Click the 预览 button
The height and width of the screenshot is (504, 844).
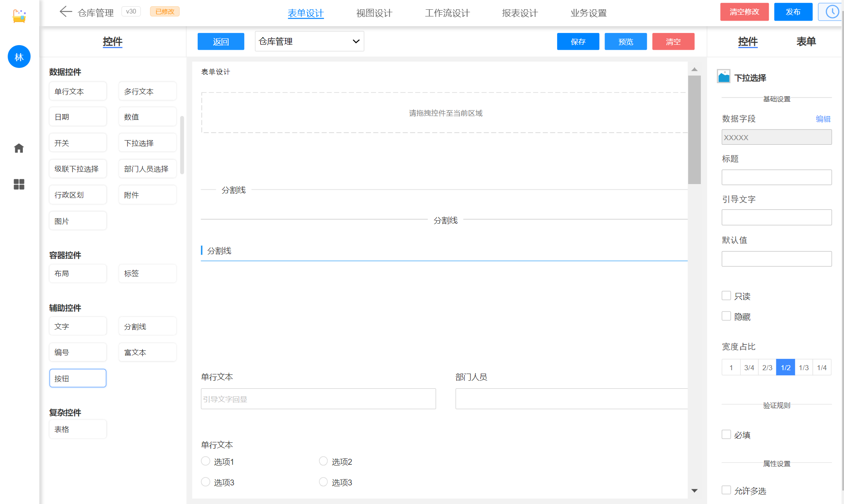tap(626, 41)
